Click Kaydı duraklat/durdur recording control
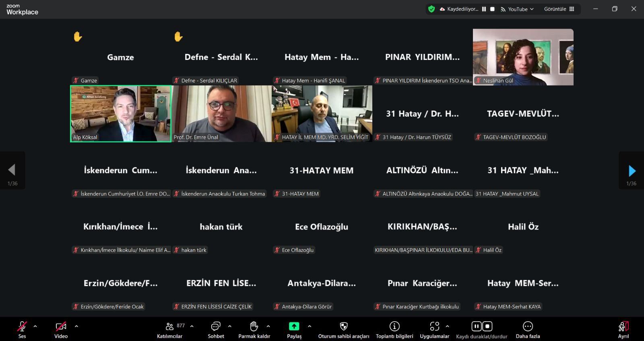This screenshot has width=644, height=341. point(481,329)
